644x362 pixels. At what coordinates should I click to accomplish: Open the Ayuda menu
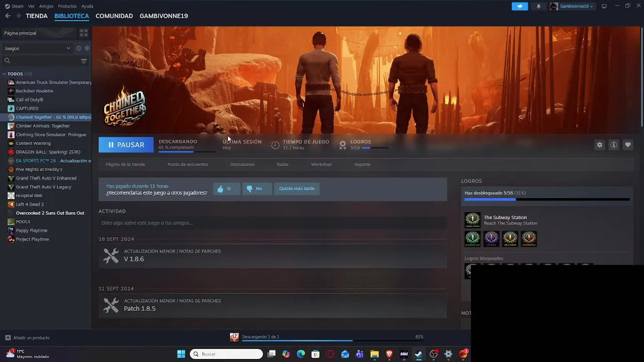(x=87, y=6)
